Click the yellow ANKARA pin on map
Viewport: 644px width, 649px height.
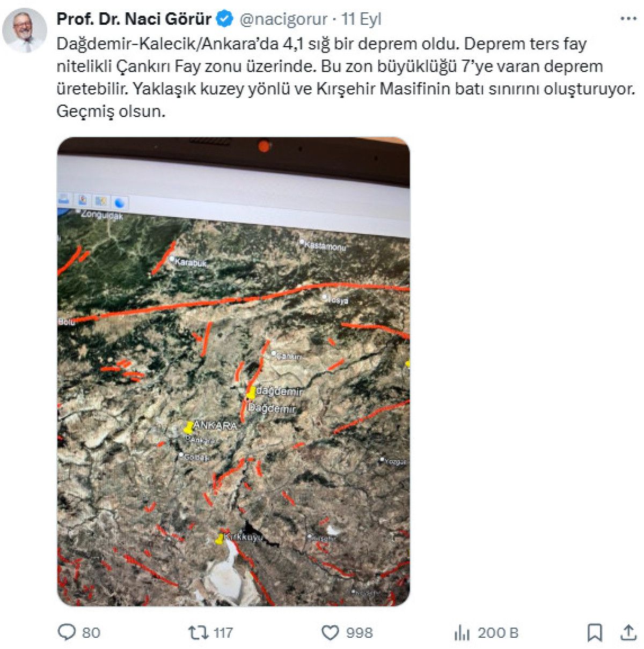click(x=188, y=428)
